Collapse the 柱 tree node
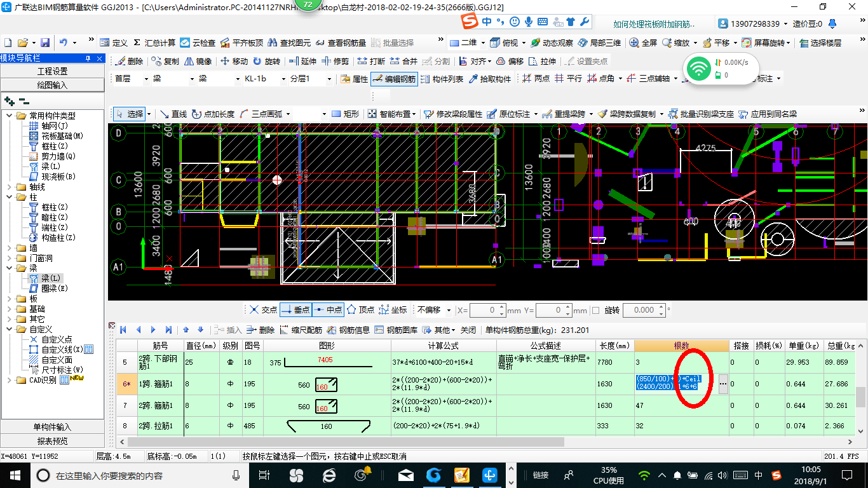 10,197
